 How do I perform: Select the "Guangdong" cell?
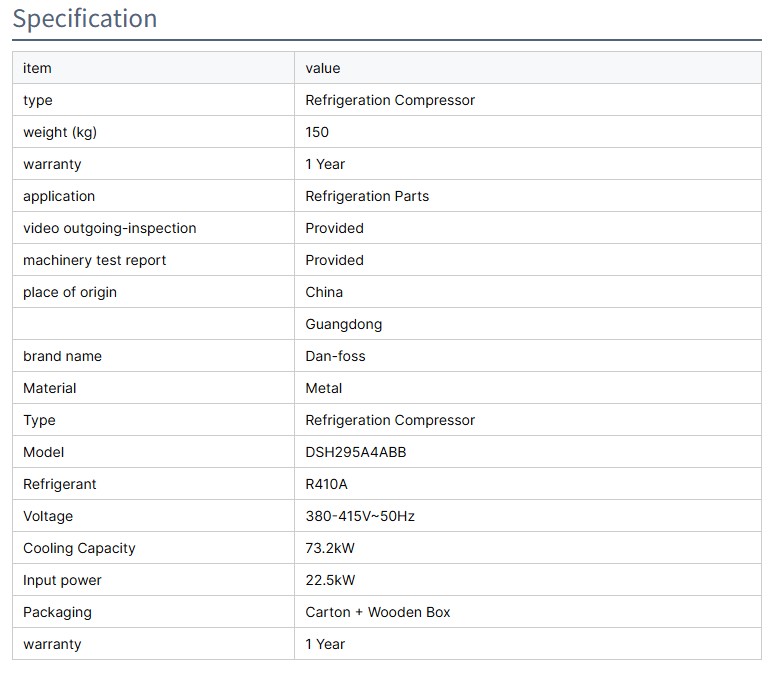click(343, 324)
